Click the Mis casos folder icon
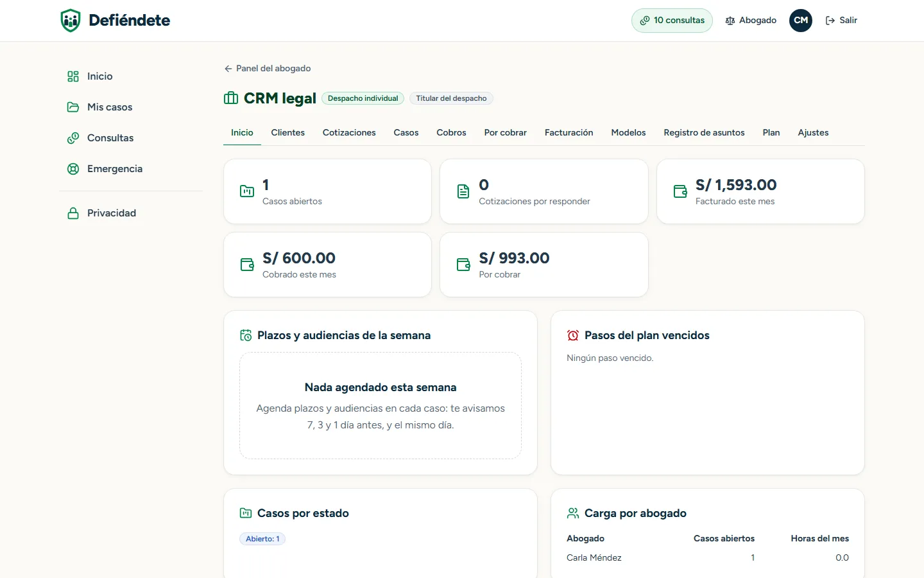924x578 pixels. (x=73, y=107)
